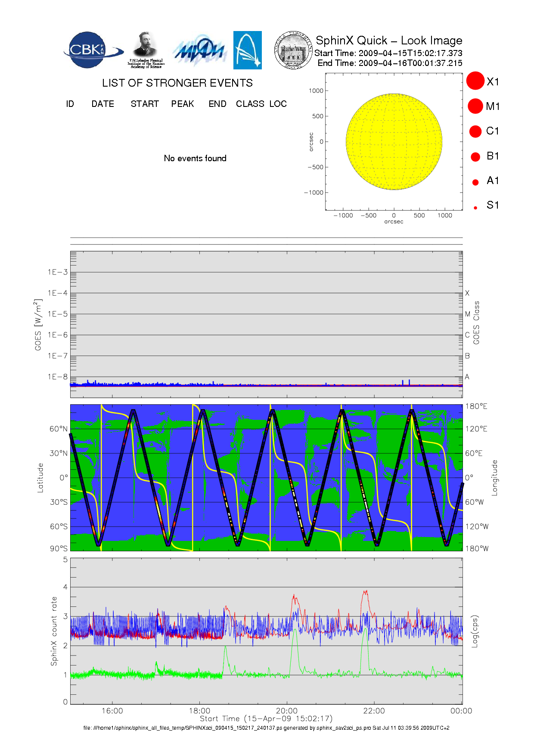
Task: Click the CLASS column header
Action: click(250, 104)
